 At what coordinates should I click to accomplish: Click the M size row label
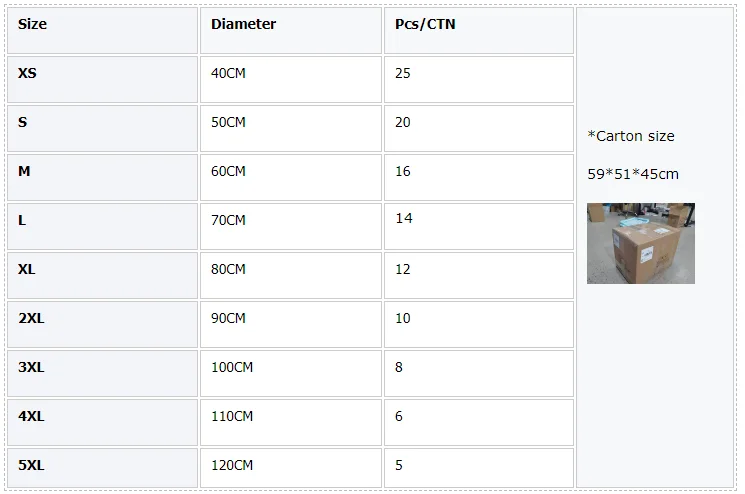pos(25,171)
